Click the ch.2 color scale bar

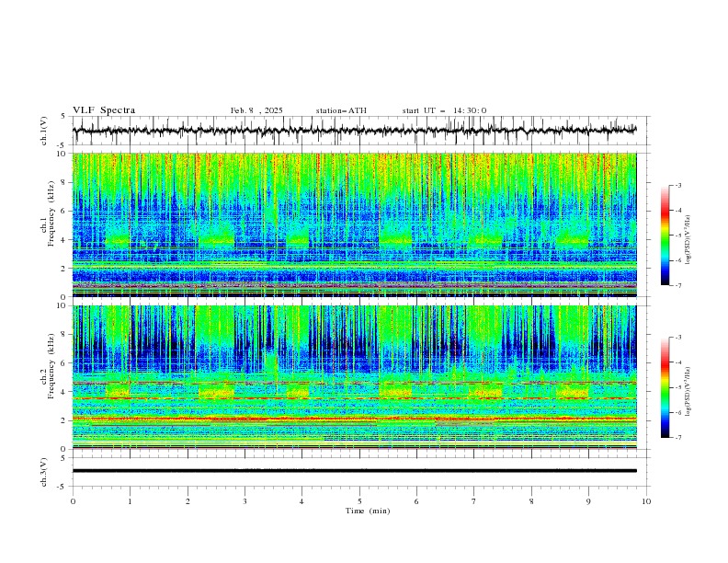coord(665,387)
